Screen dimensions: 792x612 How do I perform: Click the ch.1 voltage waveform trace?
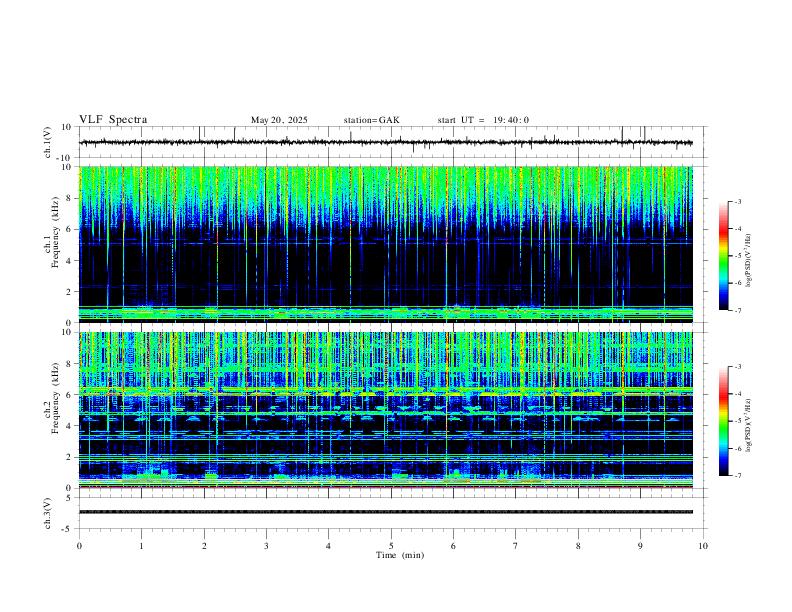click(385, 142)
